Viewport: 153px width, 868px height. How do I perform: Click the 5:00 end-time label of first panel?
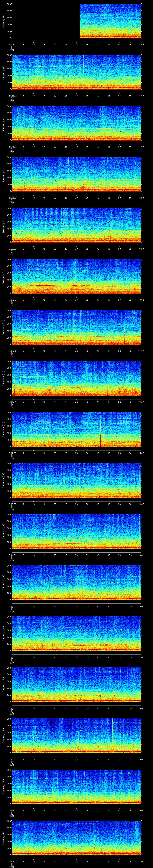pyautogui.click(x=141, y=44)
